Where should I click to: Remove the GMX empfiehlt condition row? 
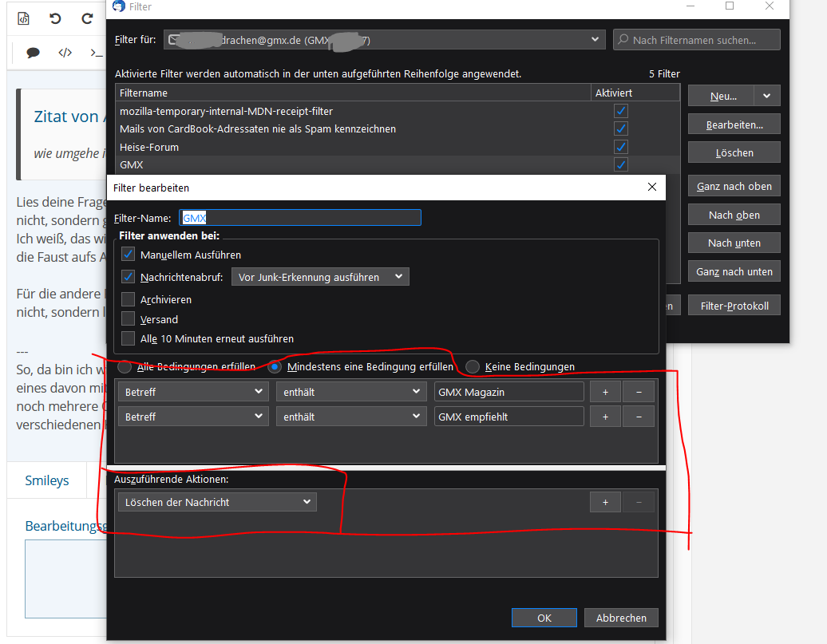(x=639, y=417)
